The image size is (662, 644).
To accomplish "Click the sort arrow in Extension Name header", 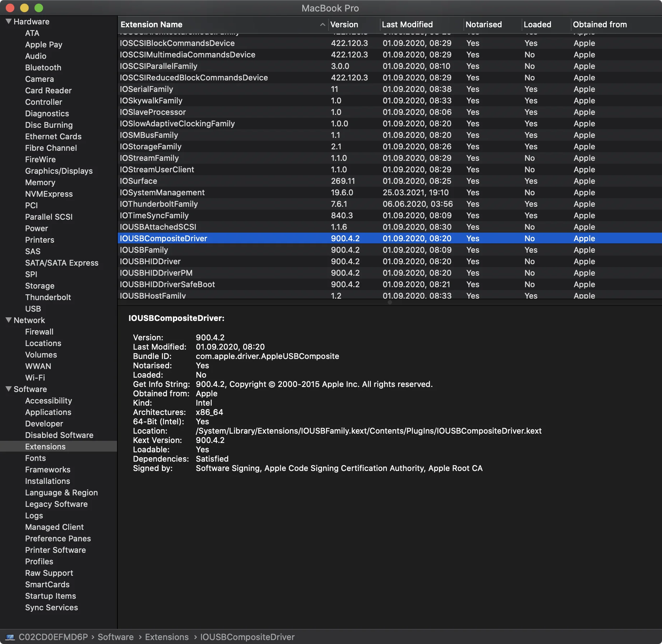I will (322, 24).
